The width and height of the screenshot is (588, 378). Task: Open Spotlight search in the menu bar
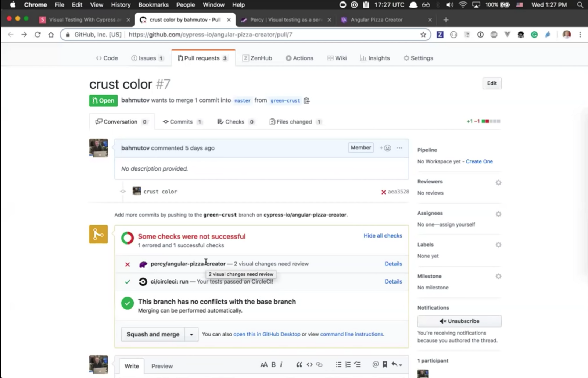pyautogui.click(x=580, y=5)
